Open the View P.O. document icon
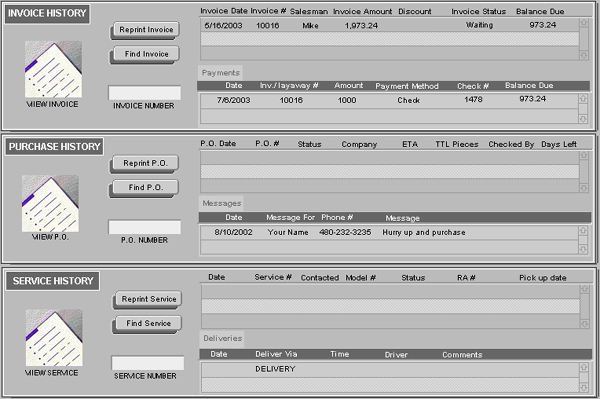Screen dimensions: 600x399 [x=50, y=204]
